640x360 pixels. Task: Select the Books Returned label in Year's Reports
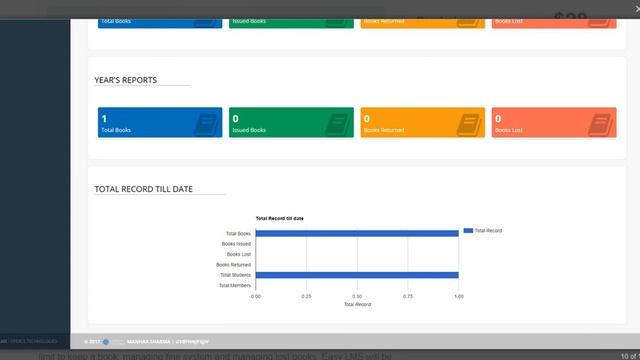click(x=384, y=130)
